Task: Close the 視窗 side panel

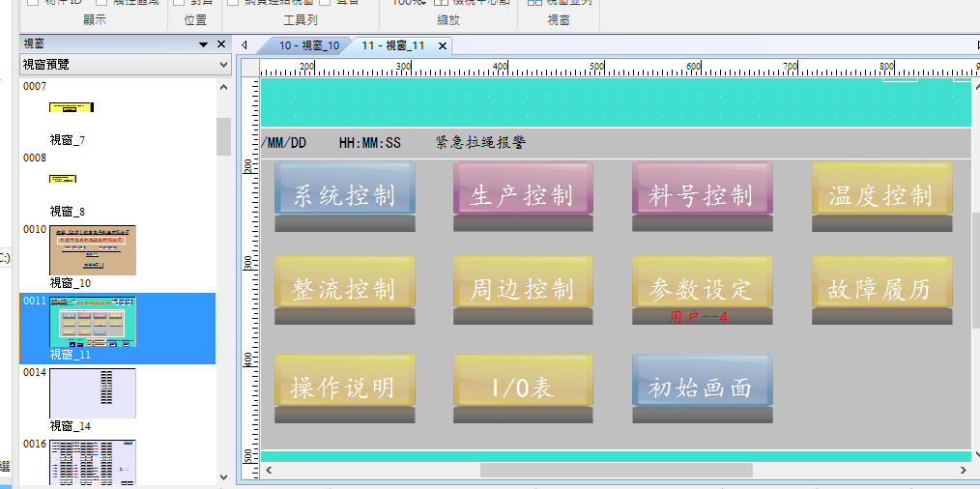Action: click(x=220, y=44)
